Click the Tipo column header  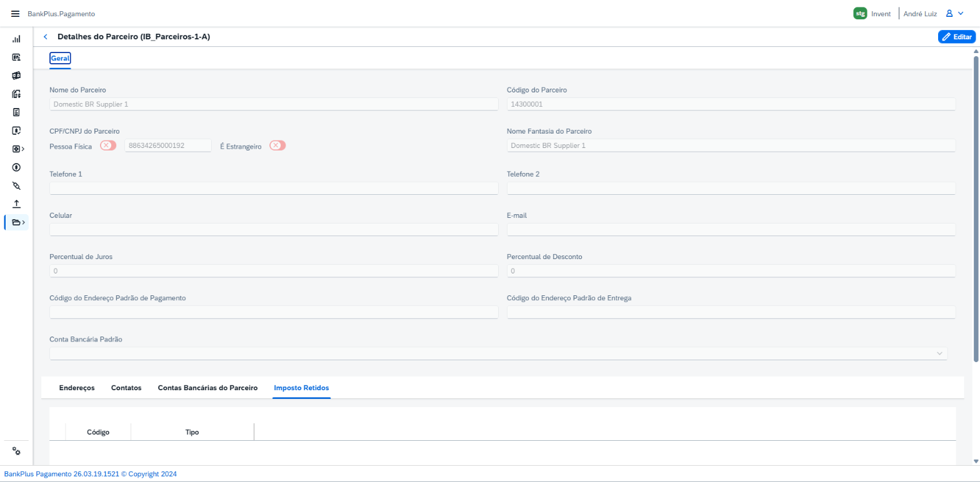click(x=192, y=432)
